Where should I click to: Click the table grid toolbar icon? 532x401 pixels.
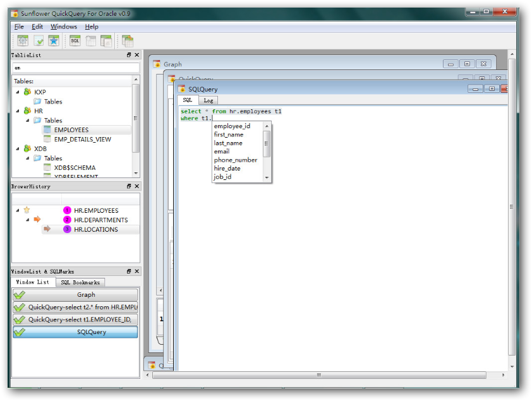[90, 40]
